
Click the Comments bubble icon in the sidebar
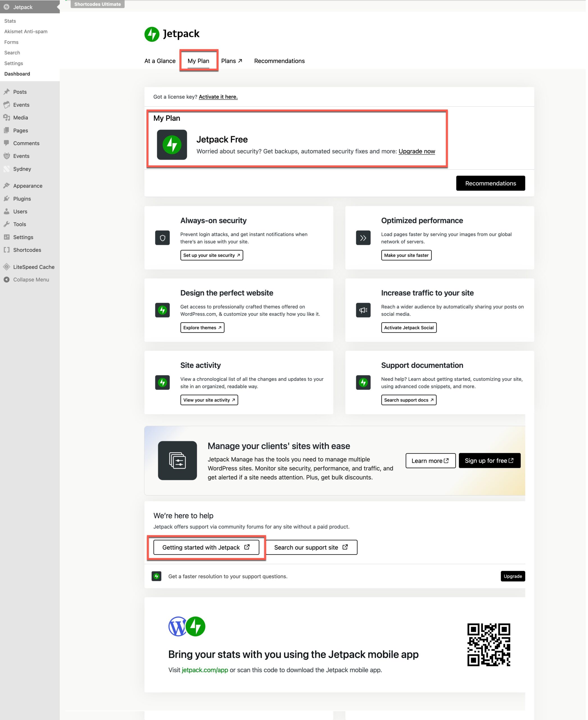7,143
